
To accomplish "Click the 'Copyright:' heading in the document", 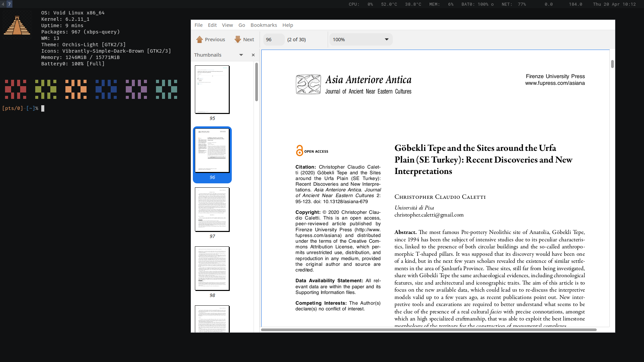I will click(x=308, y=212).
